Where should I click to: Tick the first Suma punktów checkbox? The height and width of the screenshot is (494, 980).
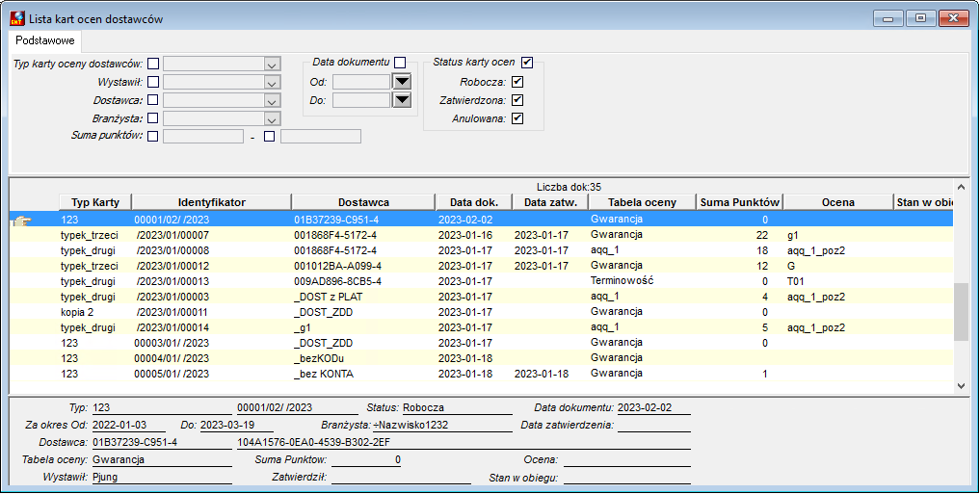point(153,136)
